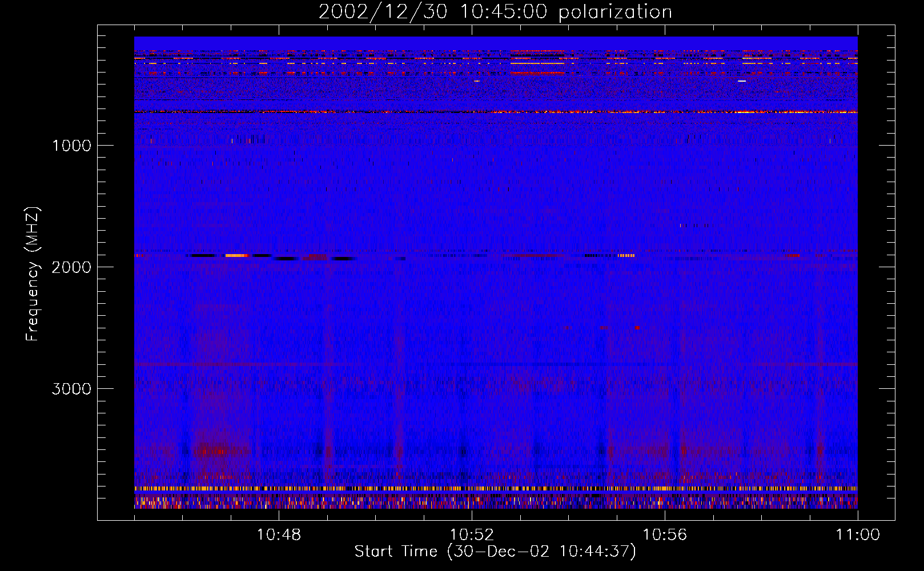
Task: Click the "3000" frequency tick label
Action: 71,389
